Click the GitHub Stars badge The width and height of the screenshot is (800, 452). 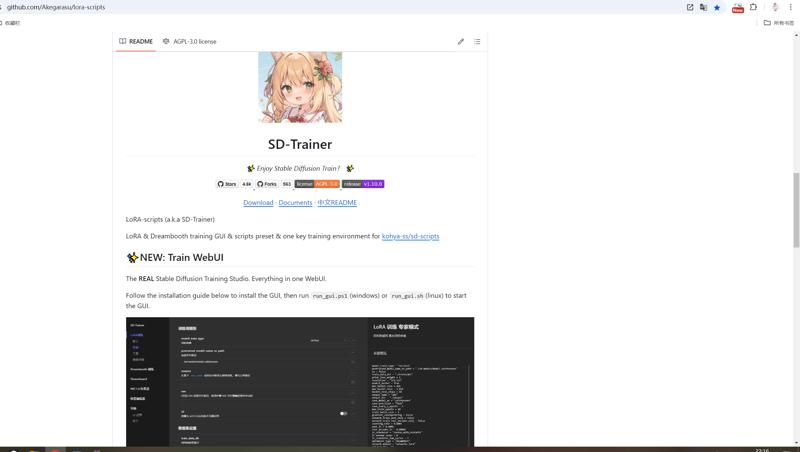227,184
